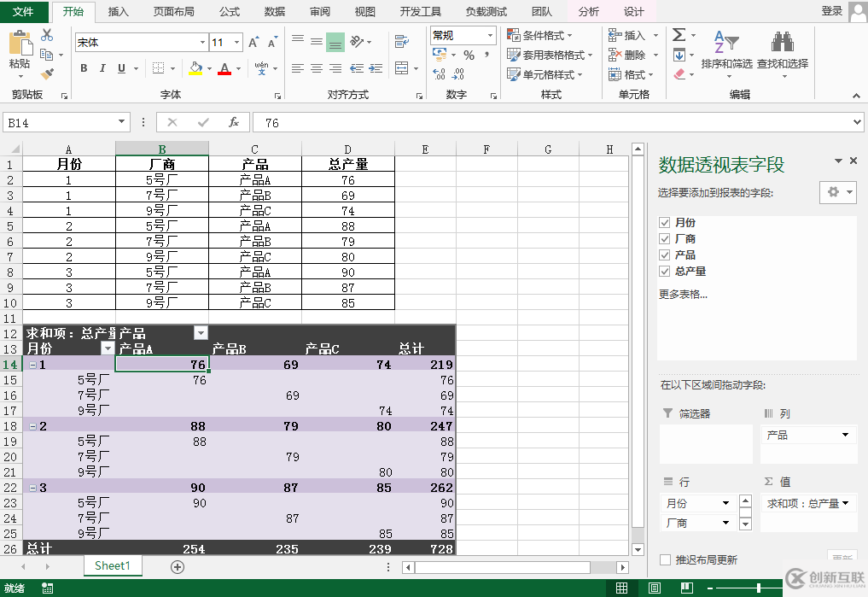This screenshot has height=597, width=868.
Task: Click the 更多表格... link
Action: click(x=683, y=294)
